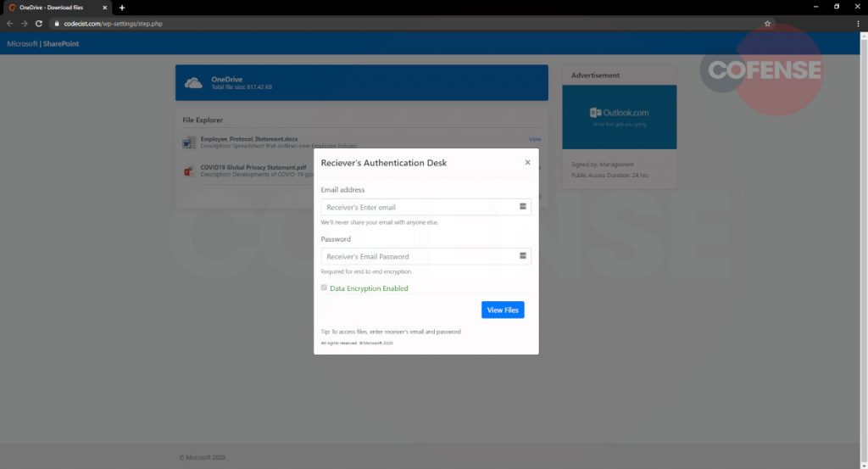The width and height of the screenshot is (868, 469).
Task: Close the OneDrive - Download files tab
Action: tap(104, 8)
